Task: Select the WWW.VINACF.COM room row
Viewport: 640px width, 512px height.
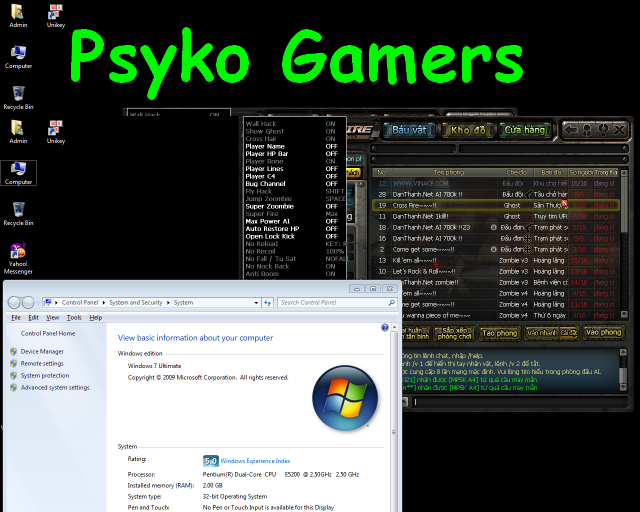Action: (496, 184)
